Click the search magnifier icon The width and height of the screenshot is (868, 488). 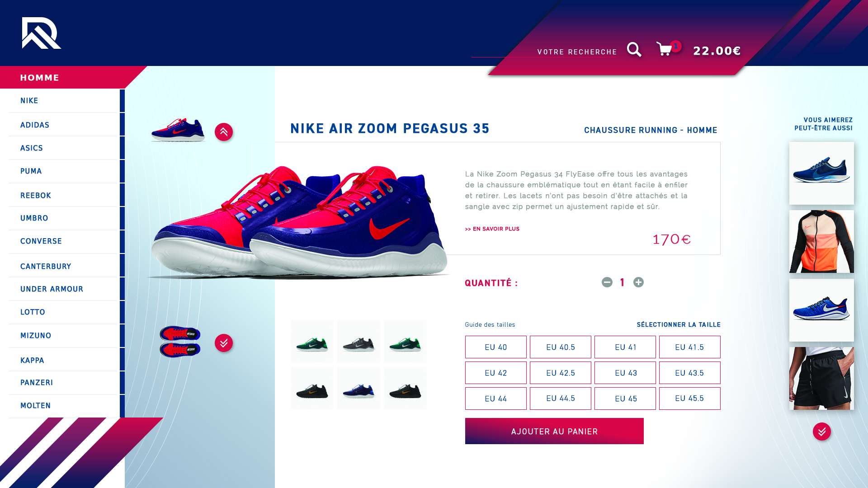click(634, 50)
